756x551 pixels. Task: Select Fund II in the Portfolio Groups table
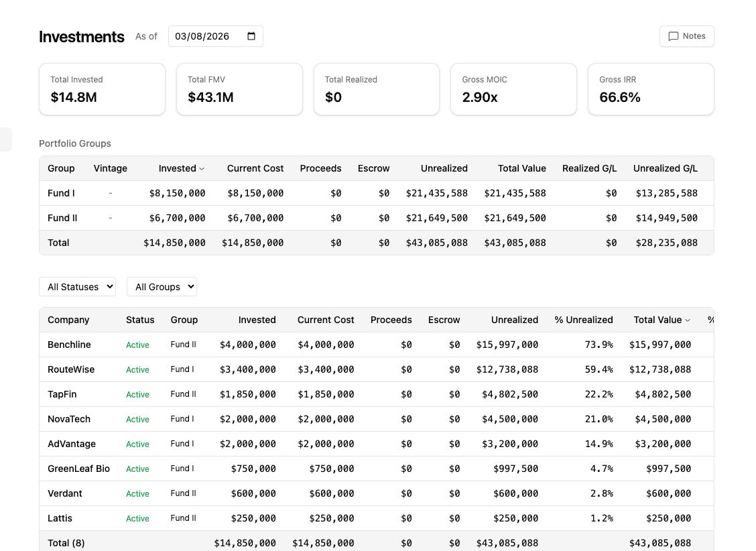click(62, 218)
